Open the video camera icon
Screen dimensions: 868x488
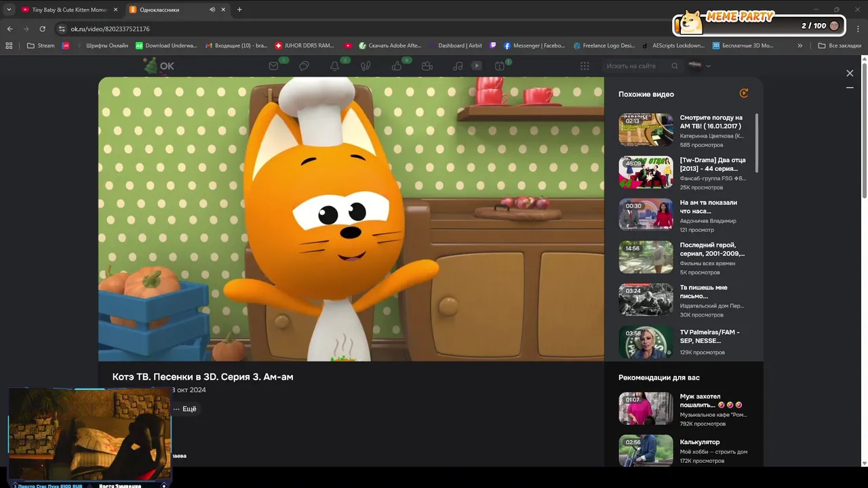point(427,66)
